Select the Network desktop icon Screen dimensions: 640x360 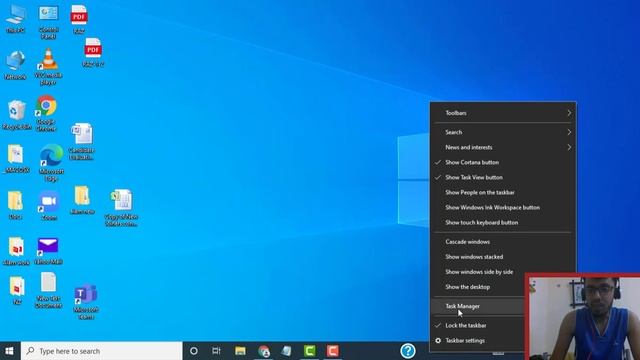tap(16, 65)
